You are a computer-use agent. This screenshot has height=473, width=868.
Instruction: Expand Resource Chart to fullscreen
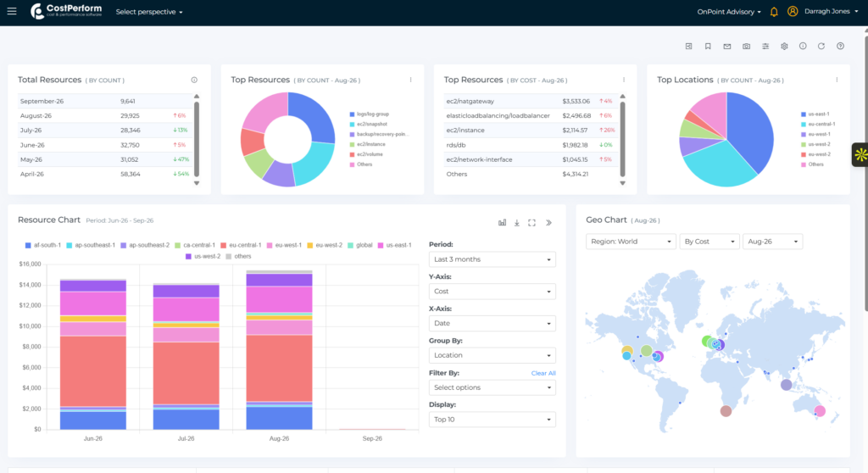tap(532, 223)
